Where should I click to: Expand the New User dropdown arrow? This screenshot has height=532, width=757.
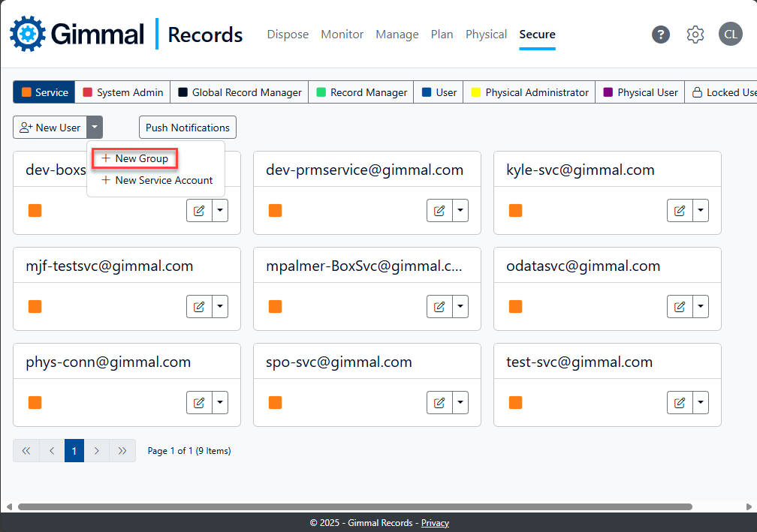(95, 128)
